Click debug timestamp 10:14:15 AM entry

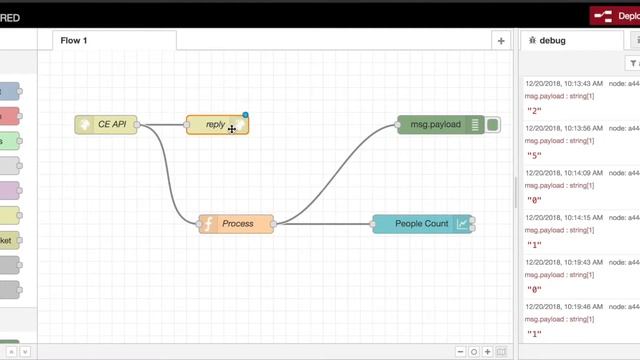point(564,218)
